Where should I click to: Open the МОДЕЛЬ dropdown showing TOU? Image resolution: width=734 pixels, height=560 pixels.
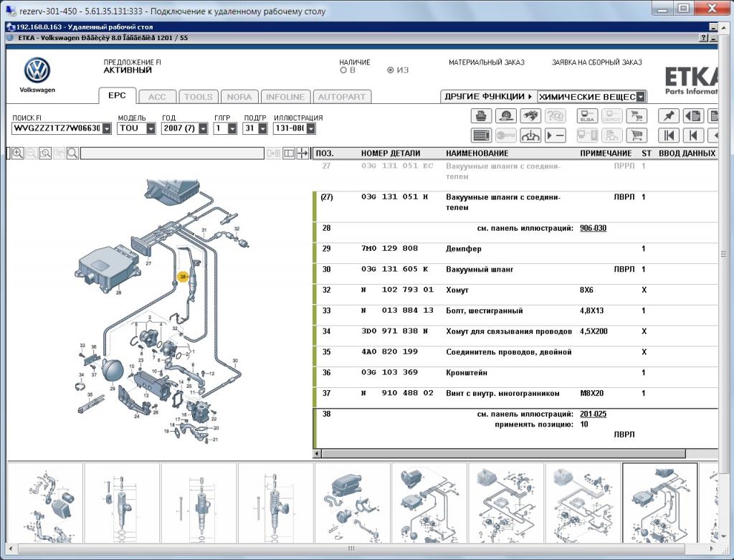[x=151, y=128]
